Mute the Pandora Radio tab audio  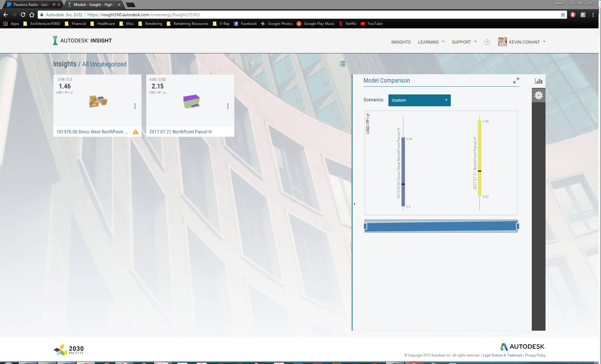54,4
